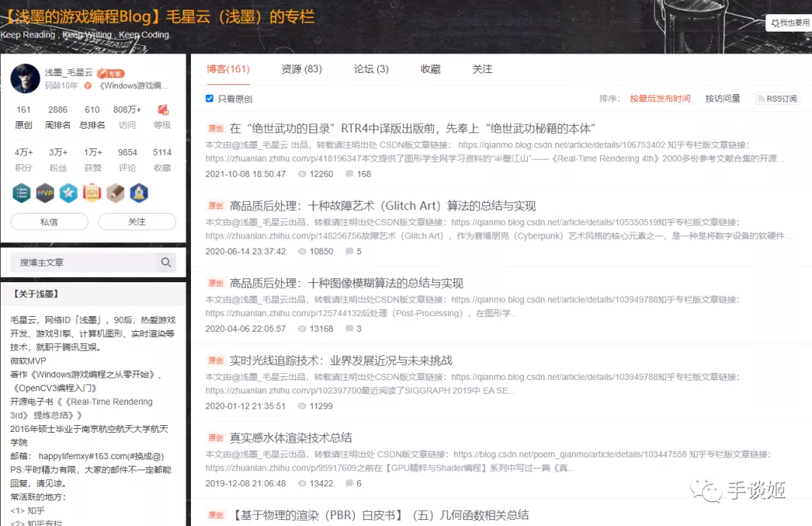Click the 关注 follow button in profile
The height and width of the screenshot is (526, 812).
tap(137, 222)
